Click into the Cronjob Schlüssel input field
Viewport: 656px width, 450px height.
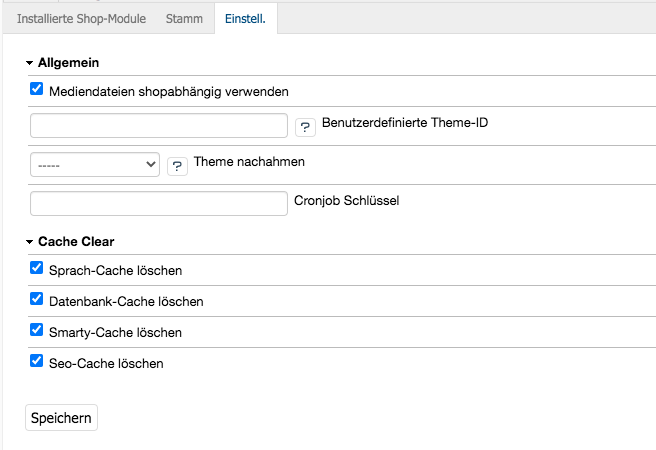(159, 203)
